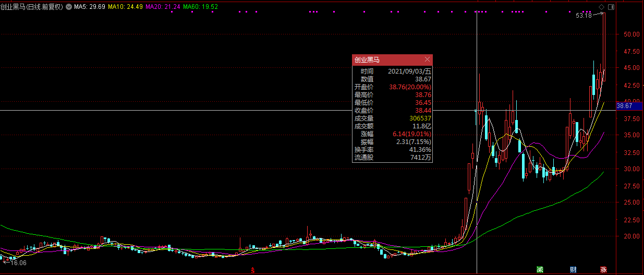Click the 20.00 price axis label
The height and width of the screenshot is (275, 644).
pyautogui.click(x=631, y=236)
